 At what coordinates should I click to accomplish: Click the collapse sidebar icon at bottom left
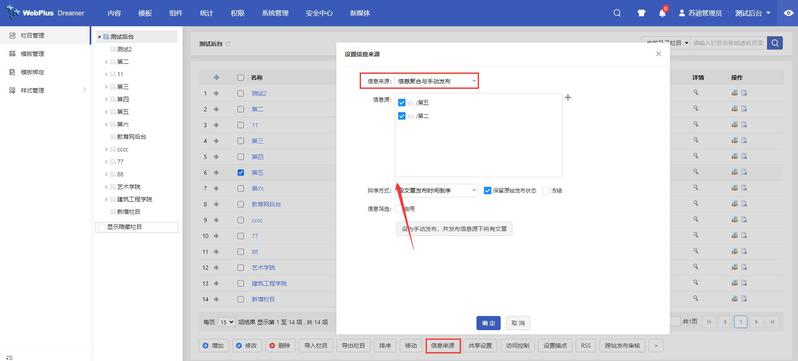click(x=9, y=357)
